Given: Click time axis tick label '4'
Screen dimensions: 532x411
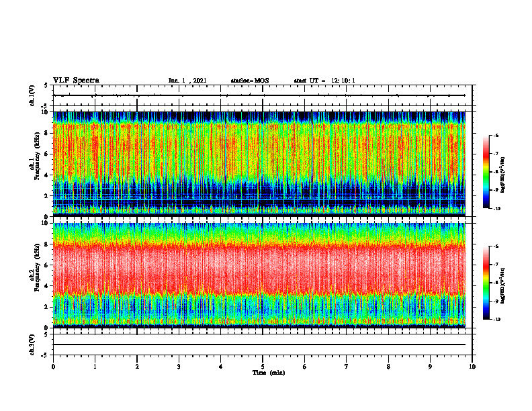Looking at the screenshot, I should coord(221,367).
